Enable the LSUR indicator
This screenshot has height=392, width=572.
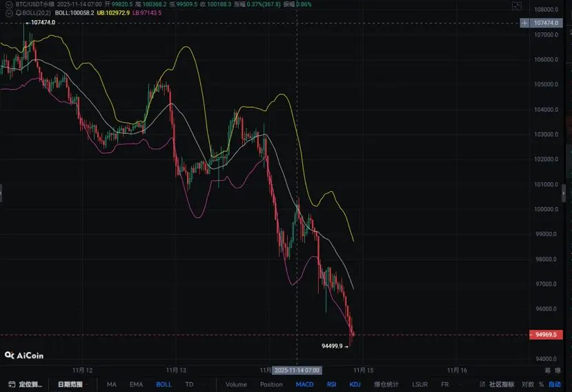pos(420,384)
